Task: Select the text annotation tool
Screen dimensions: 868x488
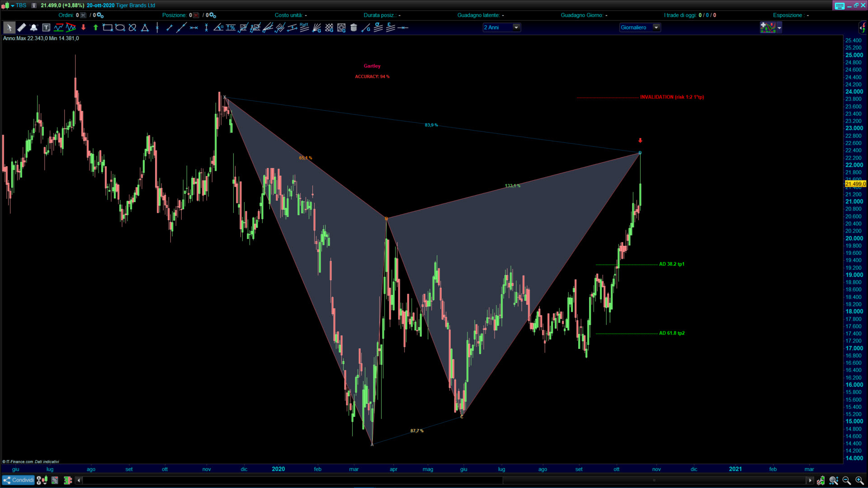Action: (46, 28)
